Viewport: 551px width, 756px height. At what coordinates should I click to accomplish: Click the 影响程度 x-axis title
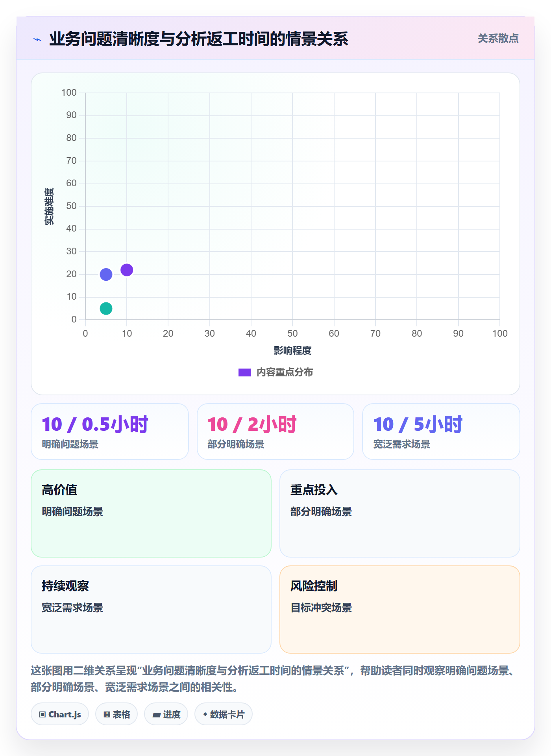coord(292,350)
